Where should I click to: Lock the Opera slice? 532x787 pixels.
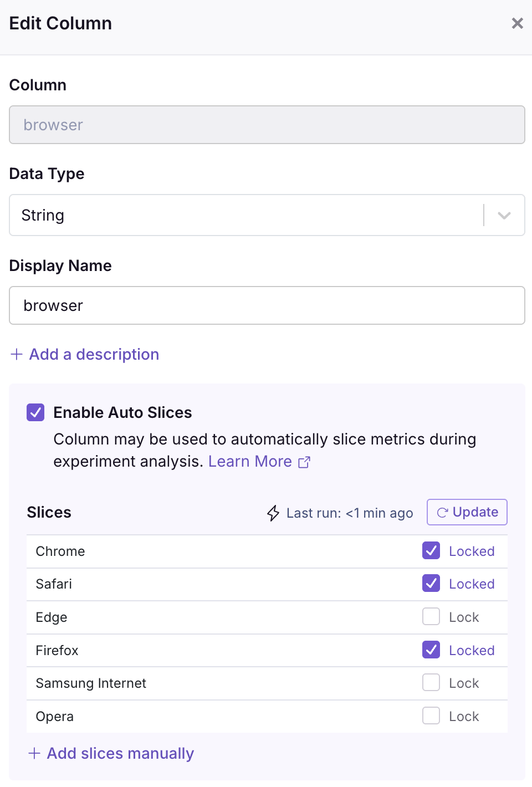point(431,716)
